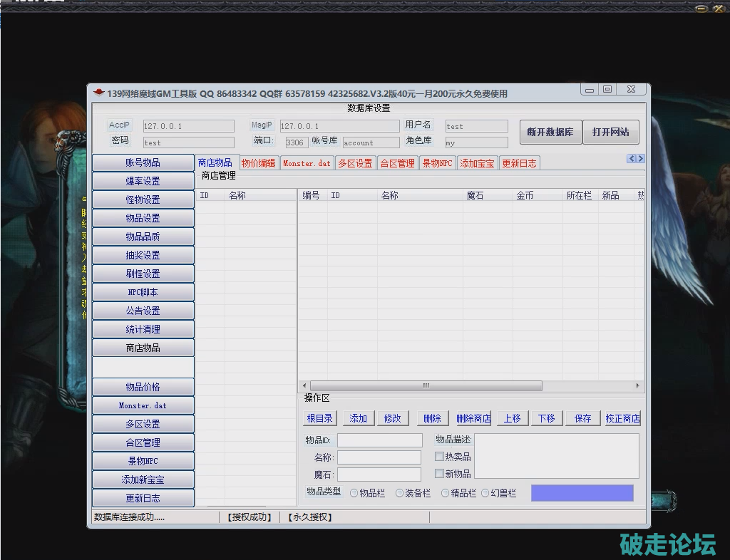Click into the 物品ID input field
This screenshot has width=730, height=560.
coord(379,440)
